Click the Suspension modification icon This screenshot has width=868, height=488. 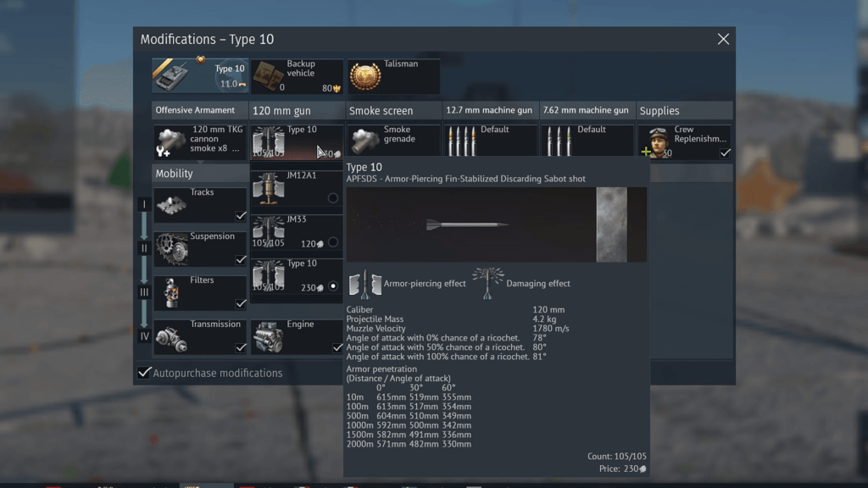pos(171,249)
